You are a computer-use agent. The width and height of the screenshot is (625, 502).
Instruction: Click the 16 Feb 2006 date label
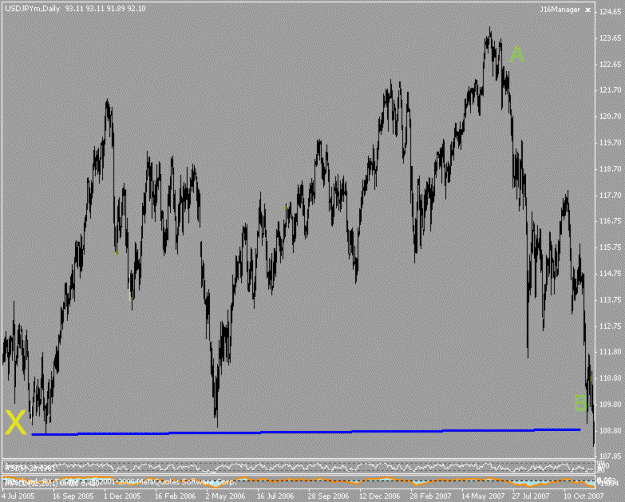pos(175,496)
